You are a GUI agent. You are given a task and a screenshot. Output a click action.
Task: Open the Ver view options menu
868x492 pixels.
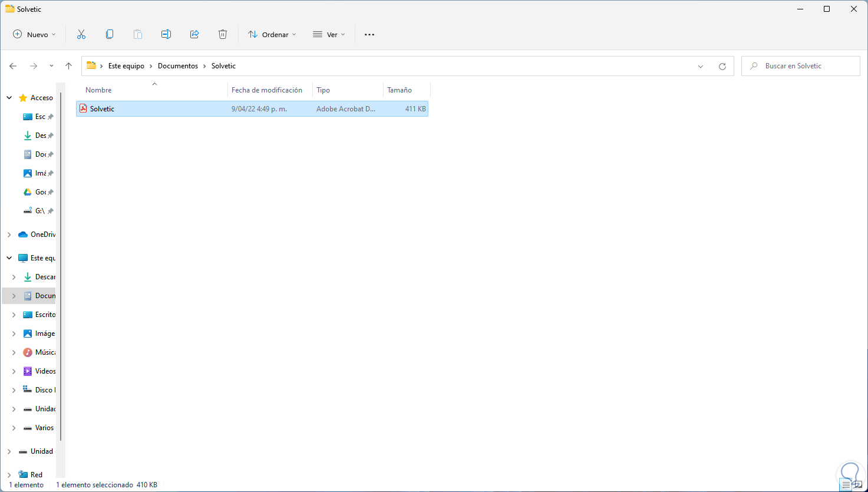pyautogui.click(x=329, y=34)
